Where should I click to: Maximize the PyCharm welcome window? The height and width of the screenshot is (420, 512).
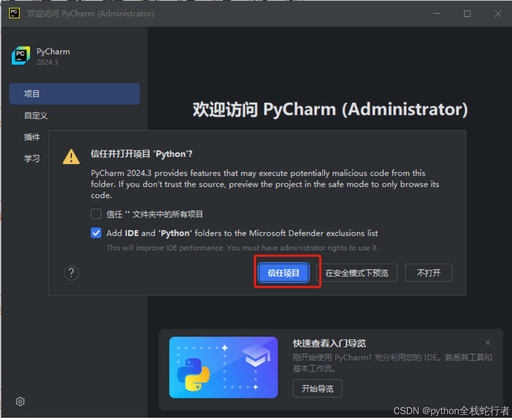pos(467,14)
